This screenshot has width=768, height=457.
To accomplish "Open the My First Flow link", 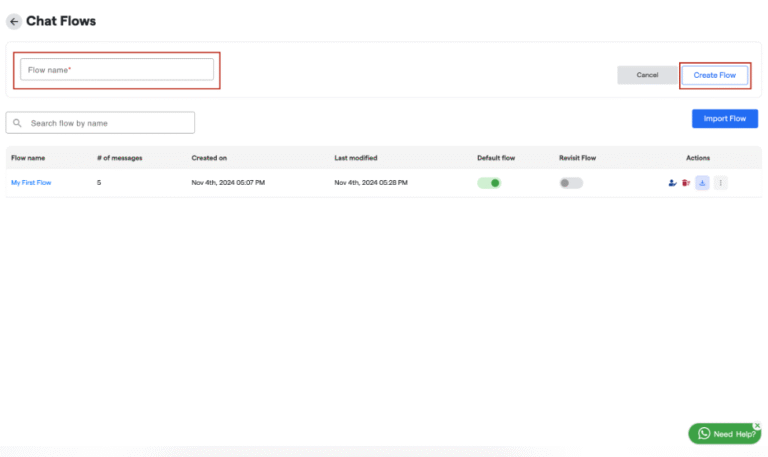I will click(31, 183).
